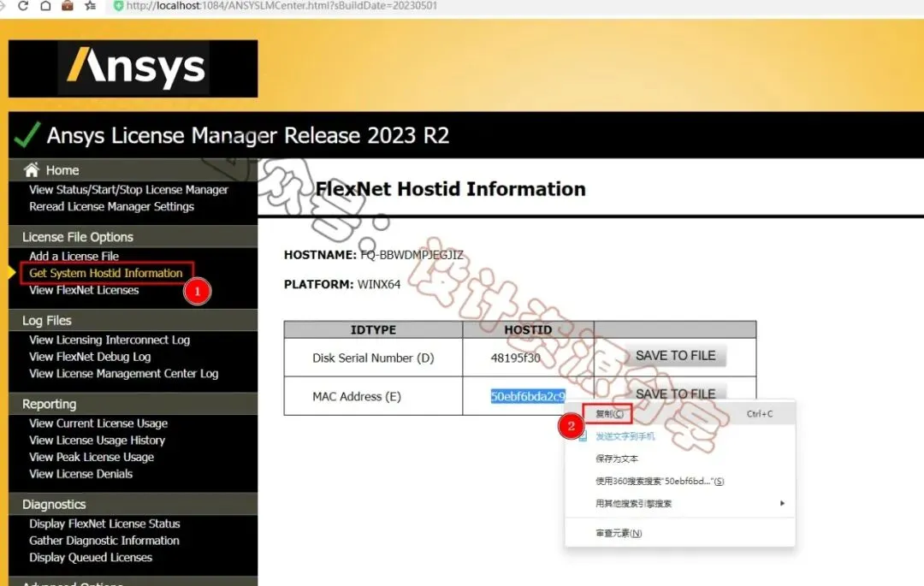
Task: Go to the browser home page icon
Action: [x=45, y=6]
